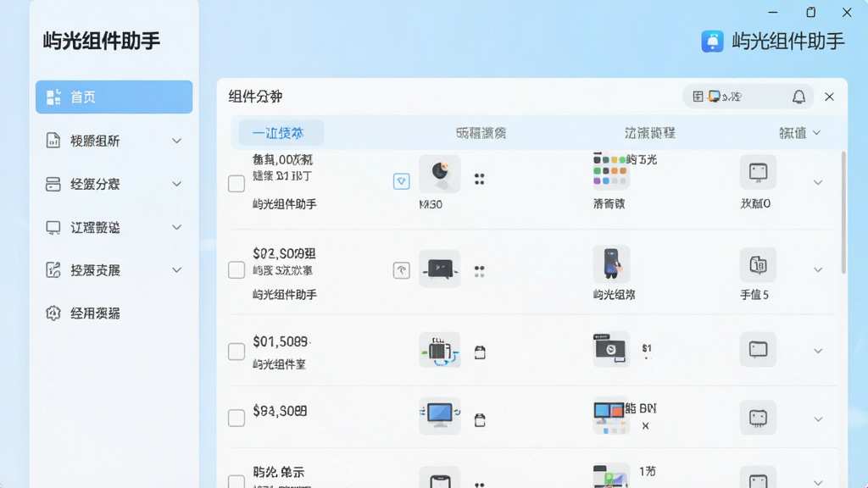Click the pencil note icon in sidebar
This screenshot has height=488, width=868.
tap(53, 270)
